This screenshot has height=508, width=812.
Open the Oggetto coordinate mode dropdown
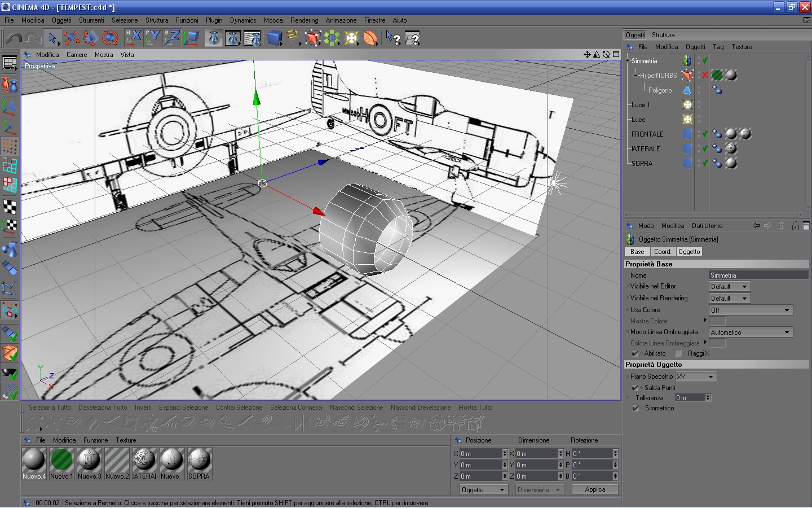coord(484,490)
